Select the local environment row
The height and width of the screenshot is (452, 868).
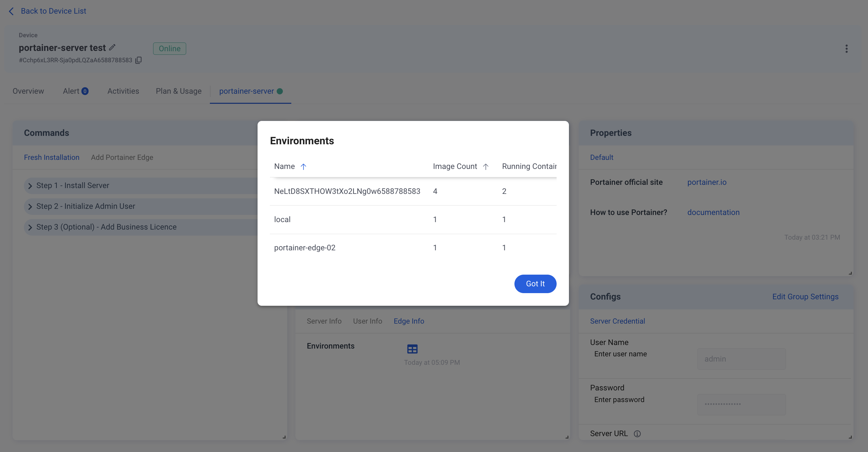click(413, 220)
